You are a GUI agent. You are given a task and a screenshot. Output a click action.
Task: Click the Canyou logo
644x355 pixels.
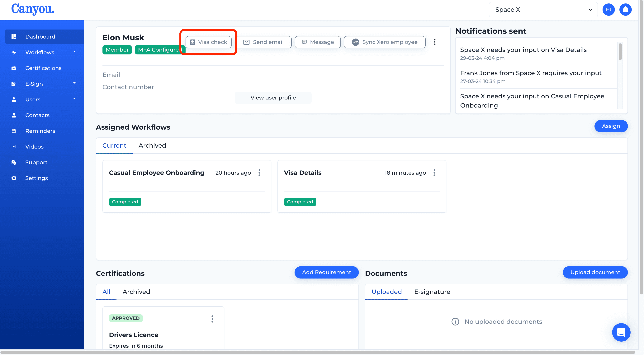33,9
